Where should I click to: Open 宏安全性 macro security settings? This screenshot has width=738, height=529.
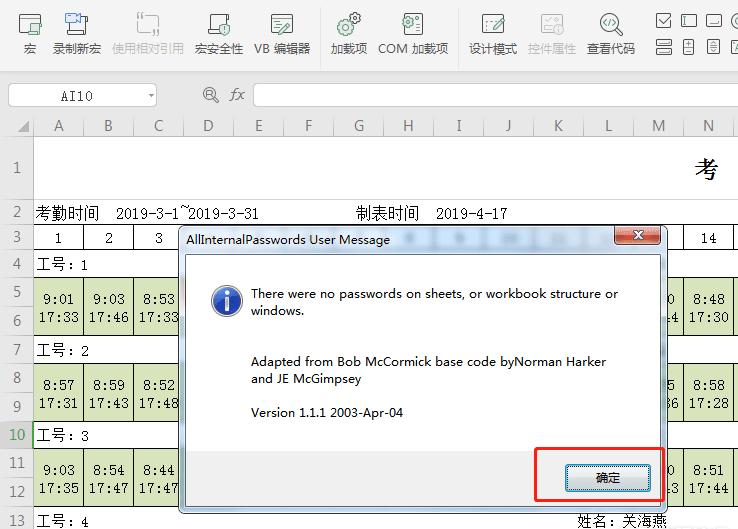(219, 33)
